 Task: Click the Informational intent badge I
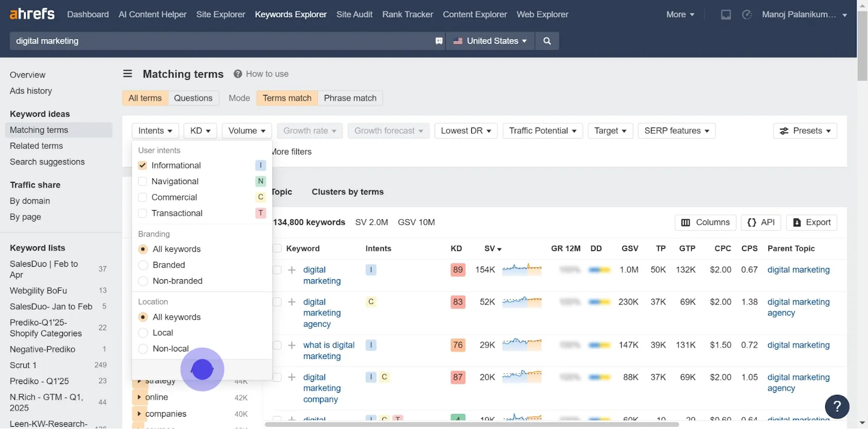point(260,165)
